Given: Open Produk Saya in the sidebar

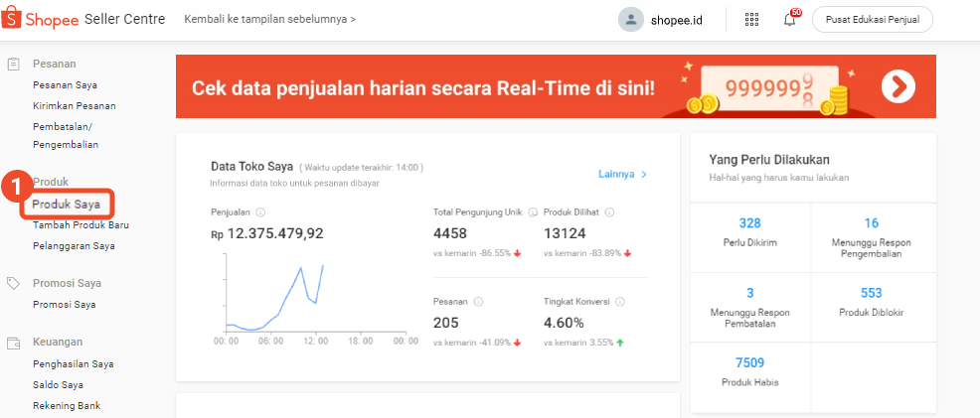Looking at the screenshot, I should click(x=66, y=204).
